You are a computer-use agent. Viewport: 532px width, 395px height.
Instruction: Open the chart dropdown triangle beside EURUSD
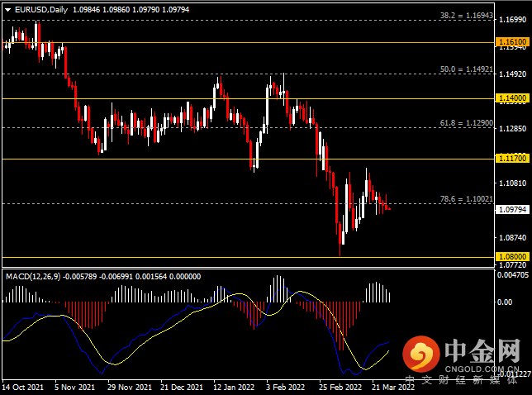[x=7, y=10]
